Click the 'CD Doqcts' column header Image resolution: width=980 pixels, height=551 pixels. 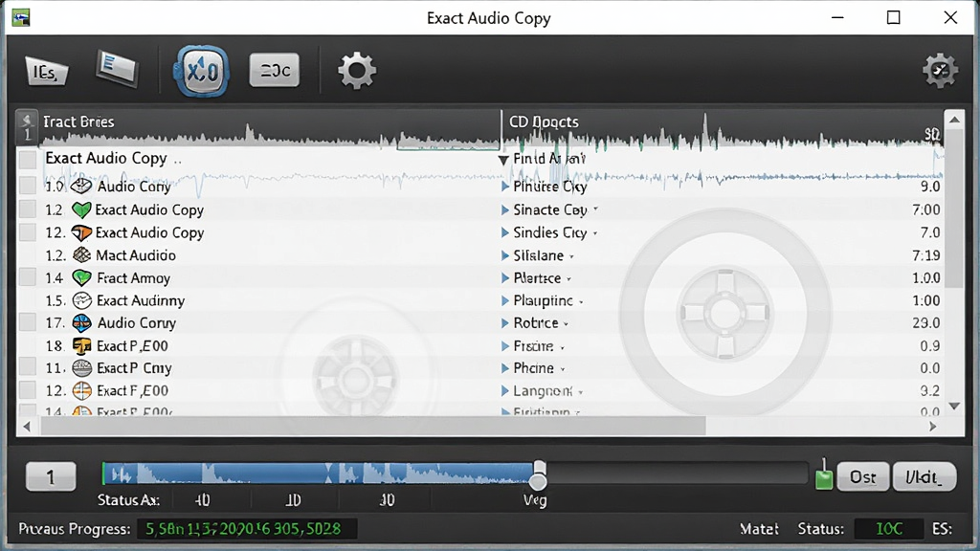pyautogui.click(x=544, y=121)
